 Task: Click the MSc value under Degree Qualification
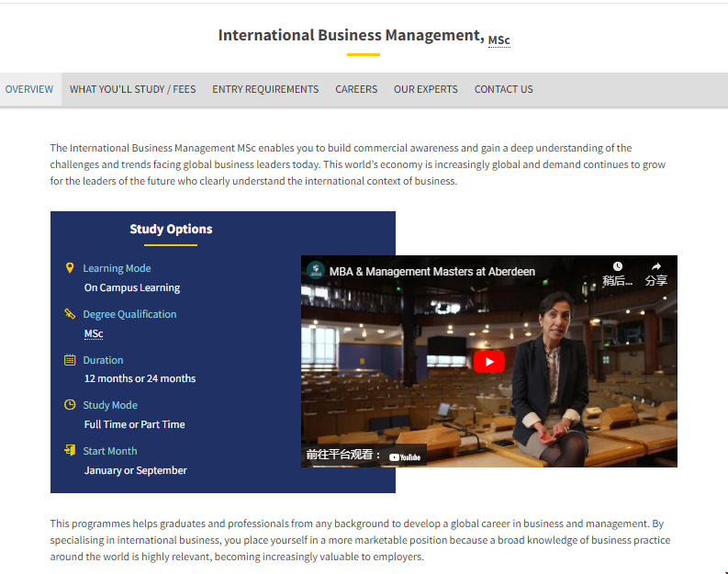[x=94, y=333]
